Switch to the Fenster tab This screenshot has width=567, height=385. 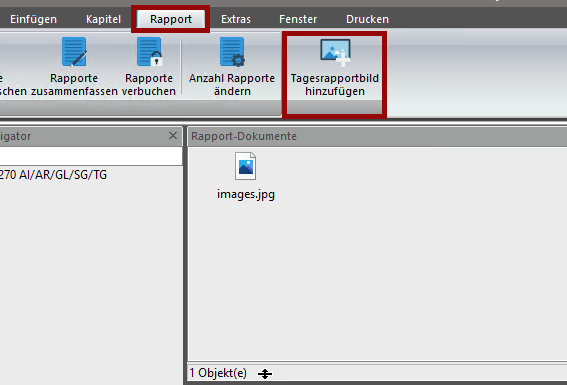(298, 19)
